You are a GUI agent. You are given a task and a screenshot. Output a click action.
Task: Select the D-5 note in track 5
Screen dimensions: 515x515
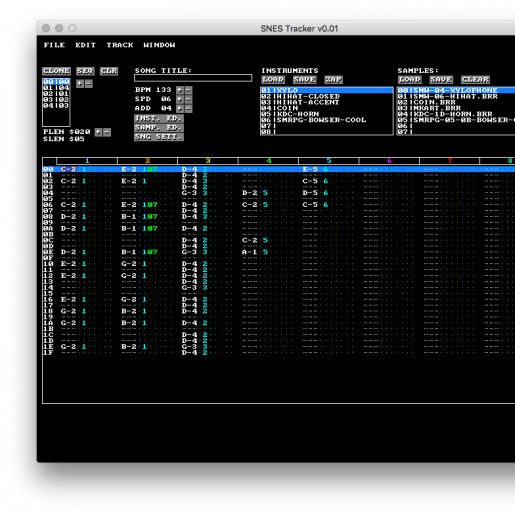coord(310,193)
